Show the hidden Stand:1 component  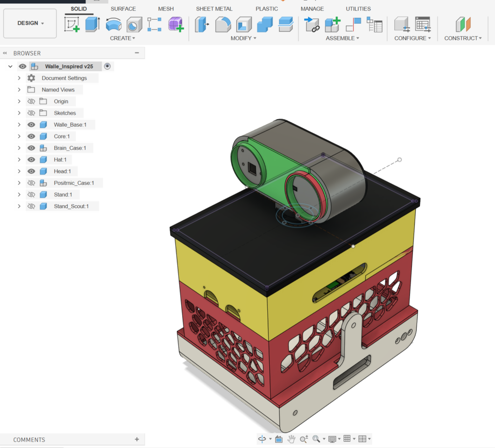pyautogui.click(x=31, y=194)
